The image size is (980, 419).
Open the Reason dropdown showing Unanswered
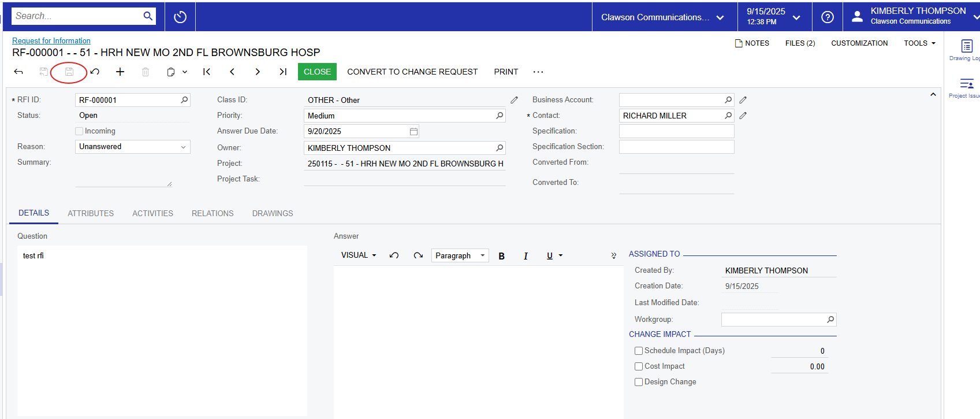pos(132,147)
